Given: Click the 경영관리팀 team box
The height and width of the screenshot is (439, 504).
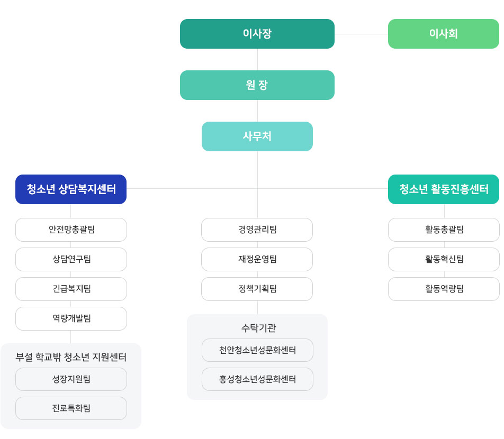Looking at the screenshot, I should point(257,230).
